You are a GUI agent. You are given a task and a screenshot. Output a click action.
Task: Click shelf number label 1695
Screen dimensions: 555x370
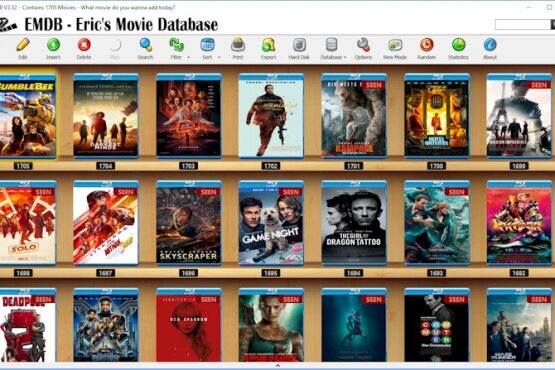pos(271,273)
